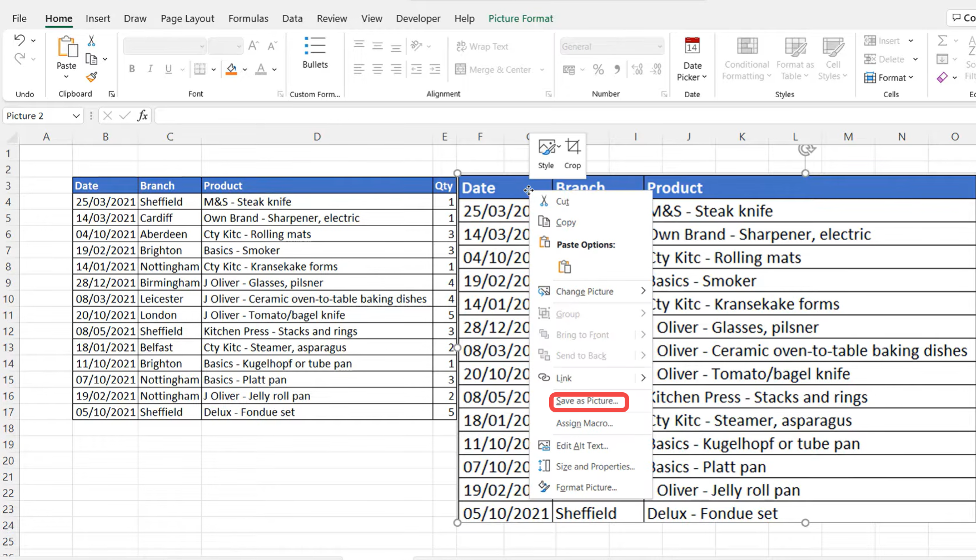976x560 pixels.
Task: Click the Select All corner triangle
Action: pyautogui.click(x=12, y=137)
